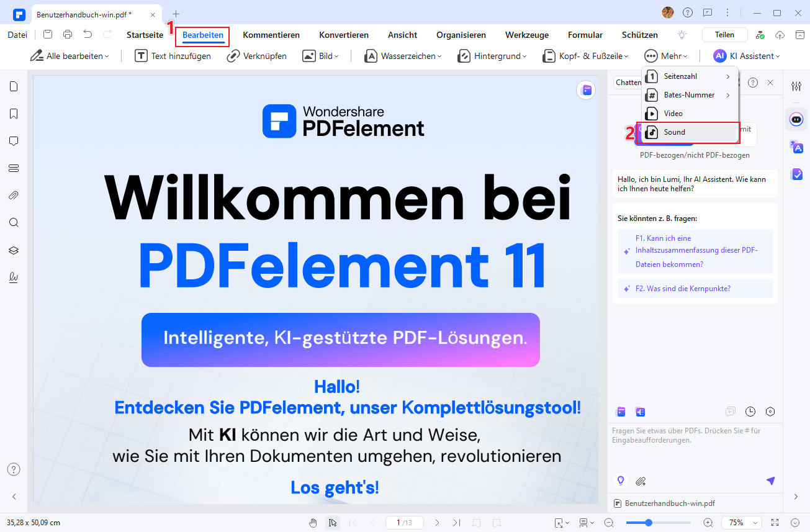
Task: Open the Bates-Nummer submenu
Action: pos(690,95)
